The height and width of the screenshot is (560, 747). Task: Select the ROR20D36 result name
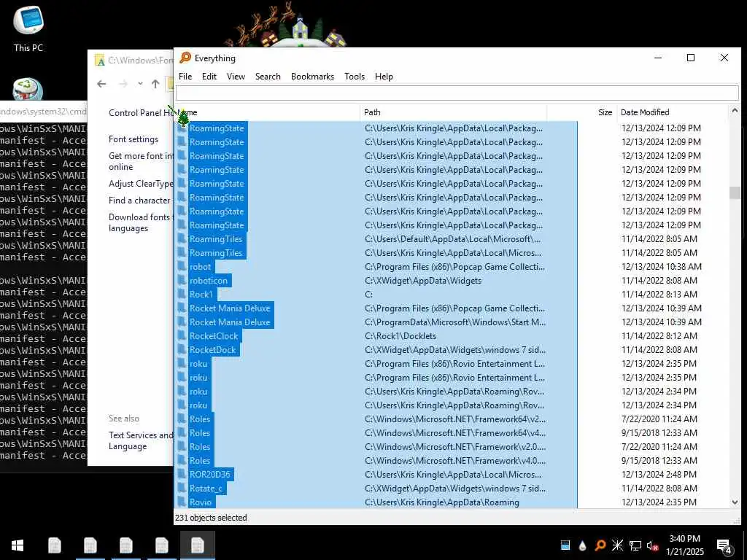(x=209, y=474)
